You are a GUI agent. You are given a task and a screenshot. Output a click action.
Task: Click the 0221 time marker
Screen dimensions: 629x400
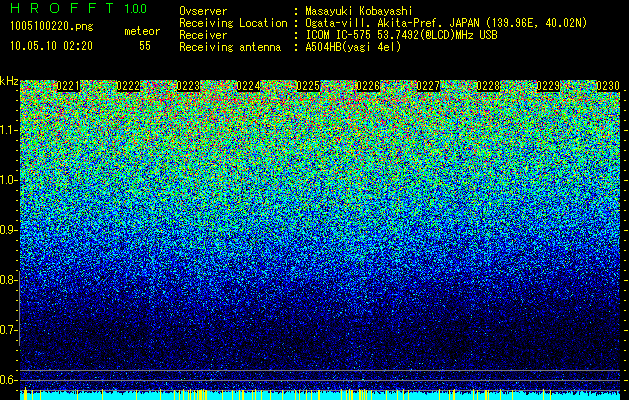pos(68,86)
